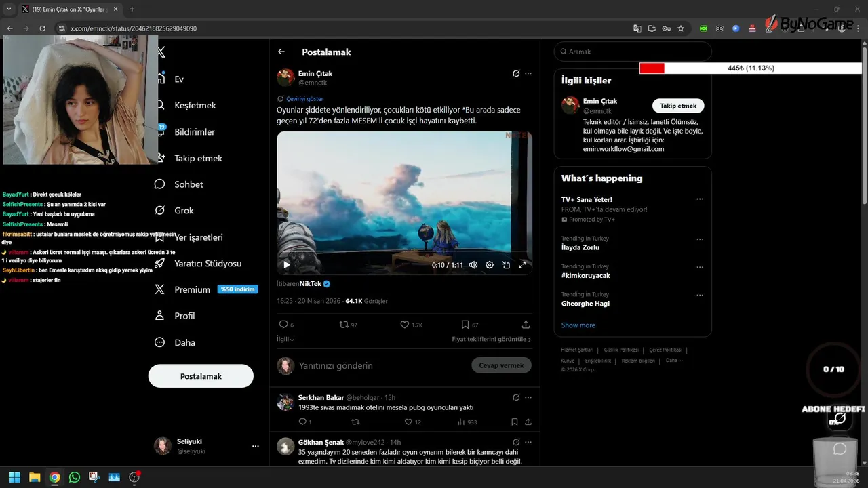Image resolution: width=868 pixels, height=488 pixels.
Task: Open Profil in the sidebar
Action: pos(175,316)
